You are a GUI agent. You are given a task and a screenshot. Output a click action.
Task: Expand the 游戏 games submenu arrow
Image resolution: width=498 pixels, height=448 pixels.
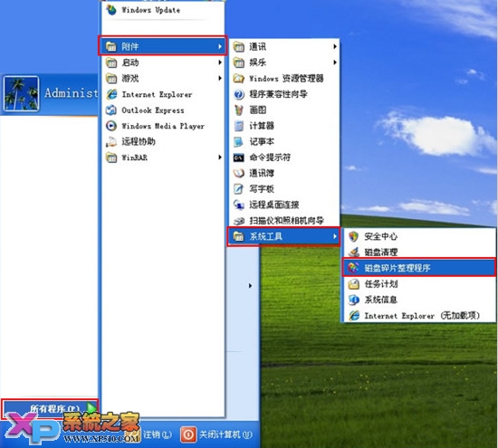(x=220, y=78)
